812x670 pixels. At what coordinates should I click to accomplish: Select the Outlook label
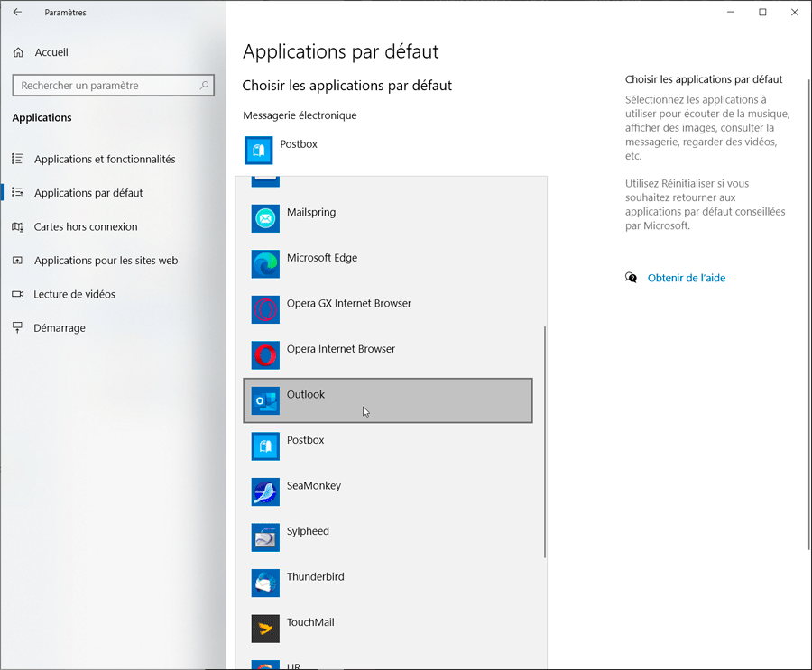click(306, 394)
